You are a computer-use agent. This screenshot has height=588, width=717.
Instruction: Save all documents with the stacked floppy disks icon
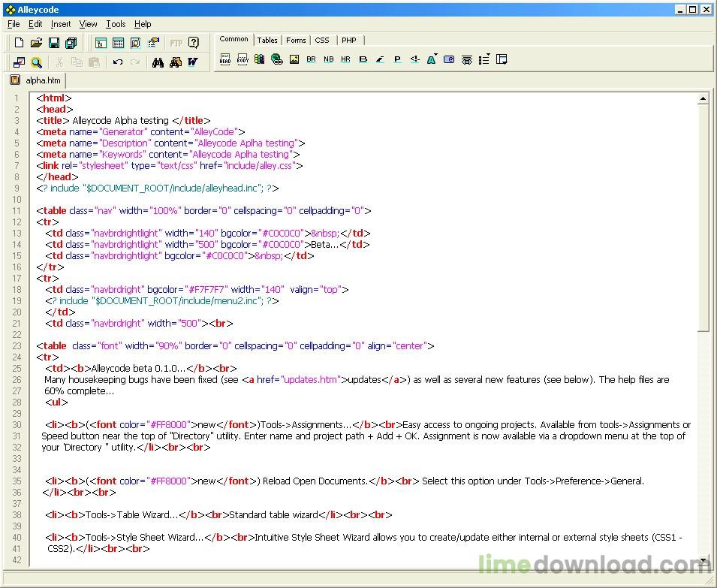tap(71, 43)
